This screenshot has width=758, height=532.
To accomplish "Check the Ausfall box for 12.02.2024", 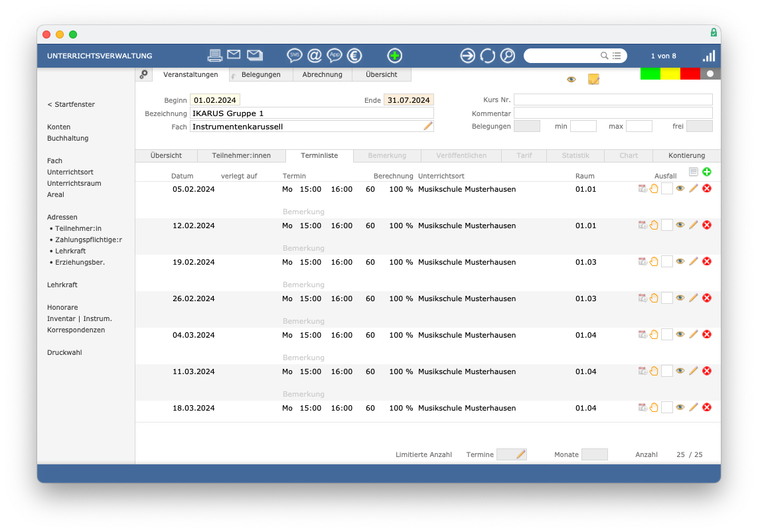I will point(666,225).
